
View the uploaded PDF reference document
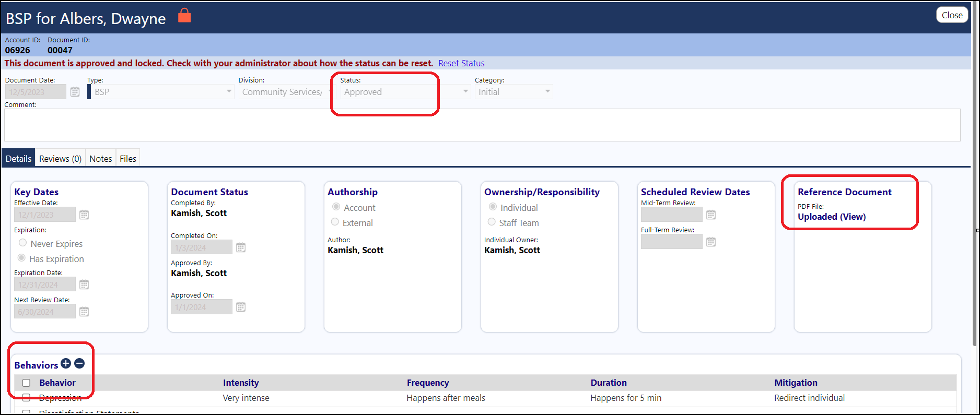click(x=832, y=217)
